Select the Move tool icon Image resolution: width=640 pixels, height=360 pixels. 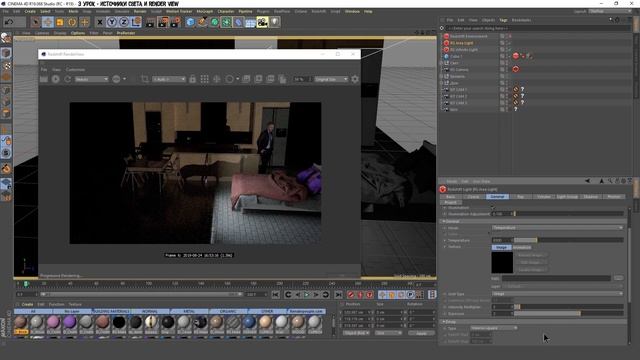tap(48, 22)
